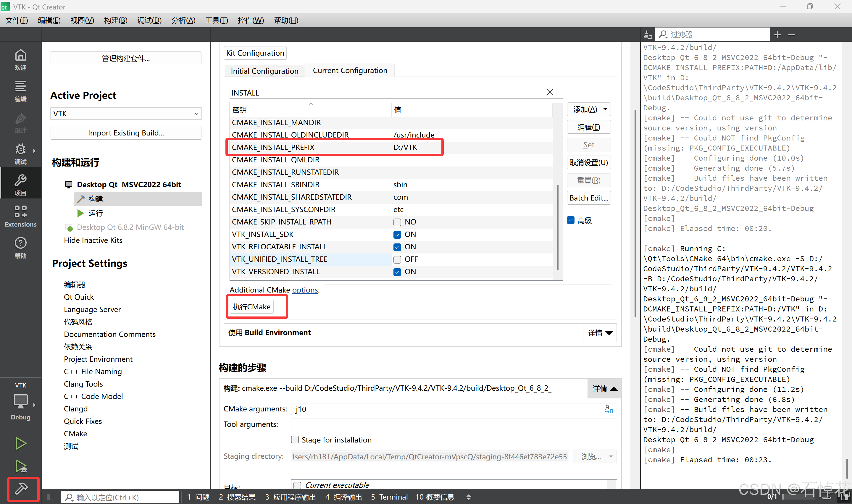The height and width of the screenshot is (504, 852).
Task: Switch to Initial Configuration tab
Action: [x=264, y=71]
